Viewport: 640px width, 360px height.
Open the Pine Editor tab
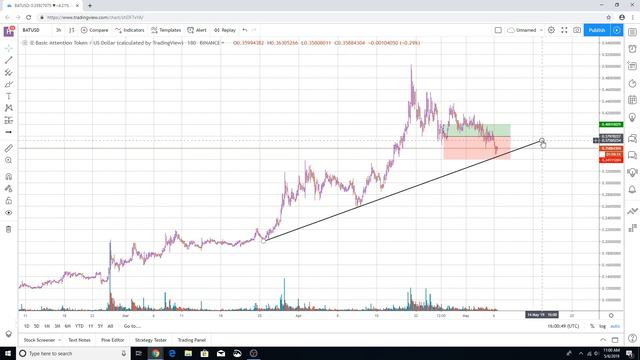pos(113,340)
